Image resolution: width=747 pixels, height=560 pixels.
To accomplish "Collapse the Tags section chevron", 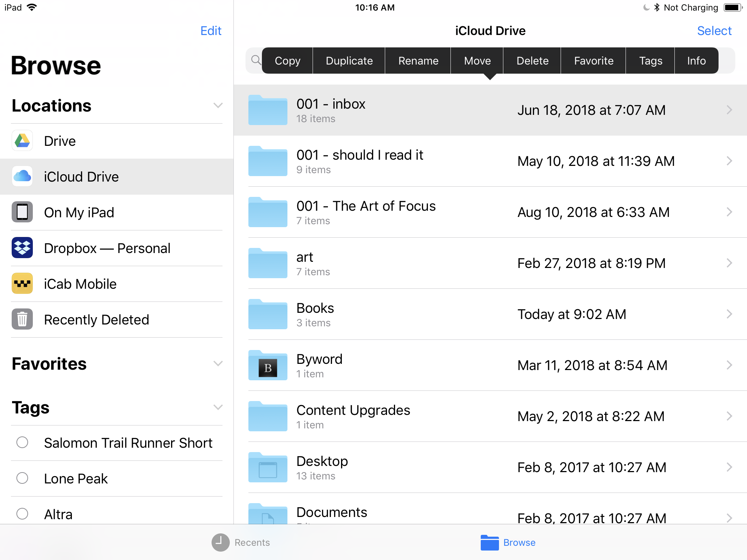I will click(x=218, y=408).
